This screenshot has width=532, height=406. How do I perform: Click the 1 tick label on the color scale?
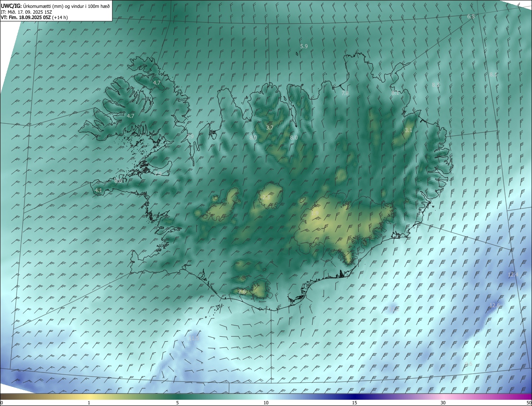(x=89, y=403)
